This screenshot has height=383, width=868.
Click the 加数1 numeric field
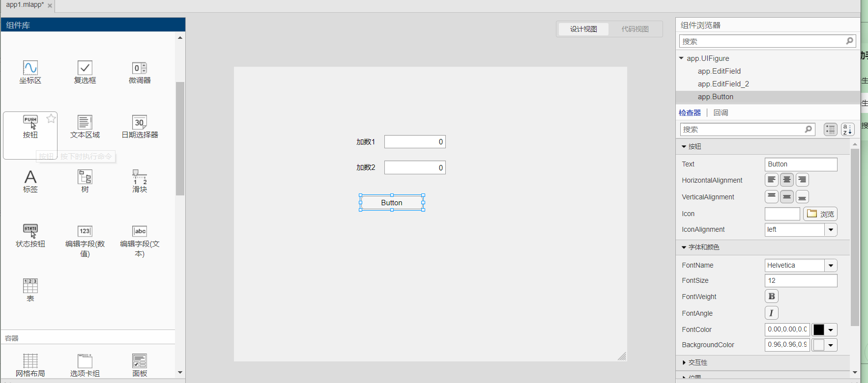click(x=415, y=142)
